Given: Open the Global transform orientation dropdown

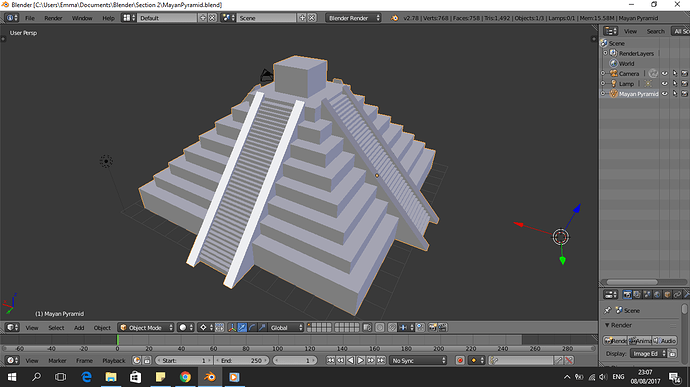Looking at the screenshot, I should pyautogui.click(x=286, y=327).
